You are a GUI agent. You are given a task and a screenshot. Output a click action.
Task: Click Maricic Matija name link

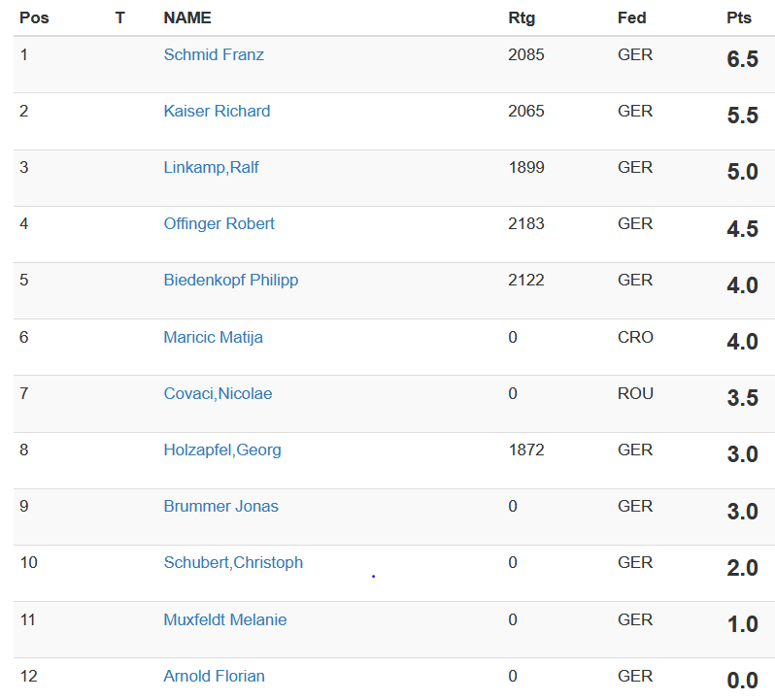coord(213,338)
